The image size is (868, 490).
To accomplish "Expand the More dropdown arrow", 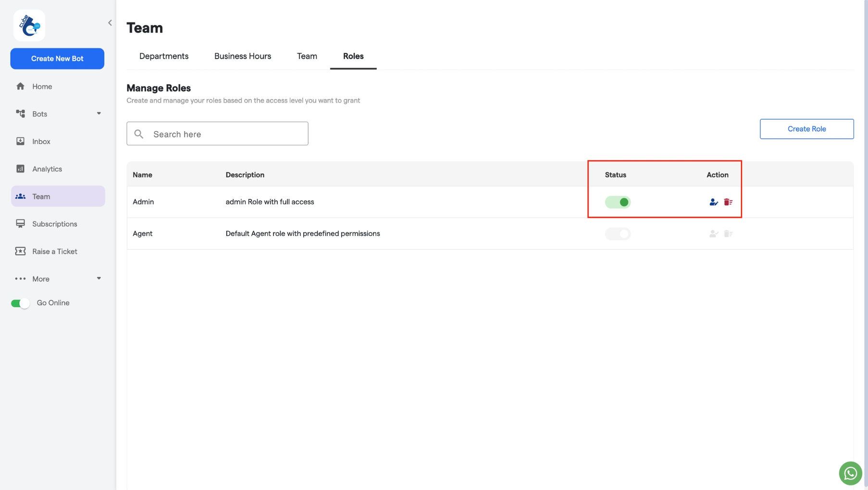I will tap(99, 279).
